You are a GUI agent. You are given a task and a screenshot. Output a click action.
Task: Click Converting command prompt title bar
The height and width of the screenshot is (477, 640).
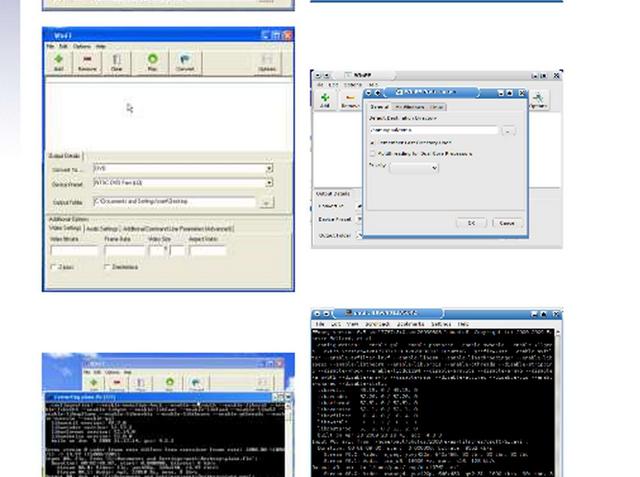pyautogui.click(x=159, y=397)
